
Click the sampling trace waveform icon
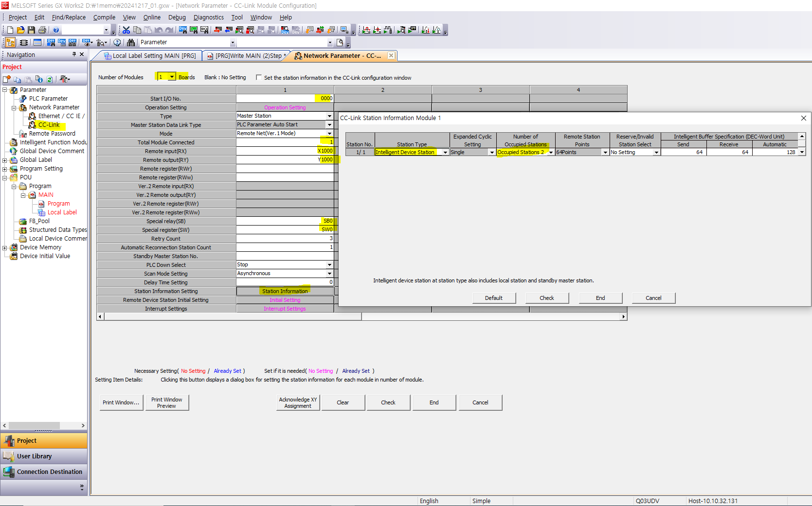(x=366, y=30)
